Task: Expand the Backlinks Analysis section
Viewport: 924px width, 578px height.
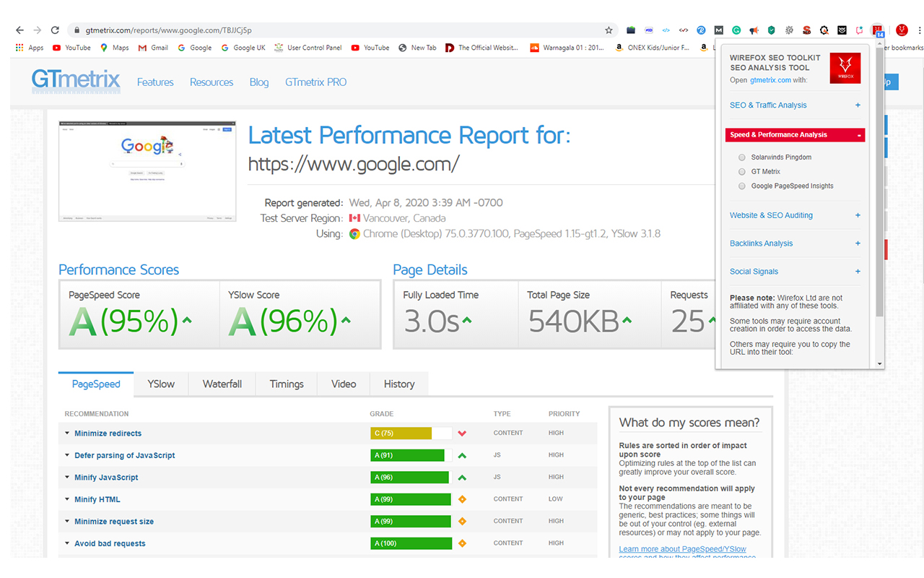Action: (795, 243)
